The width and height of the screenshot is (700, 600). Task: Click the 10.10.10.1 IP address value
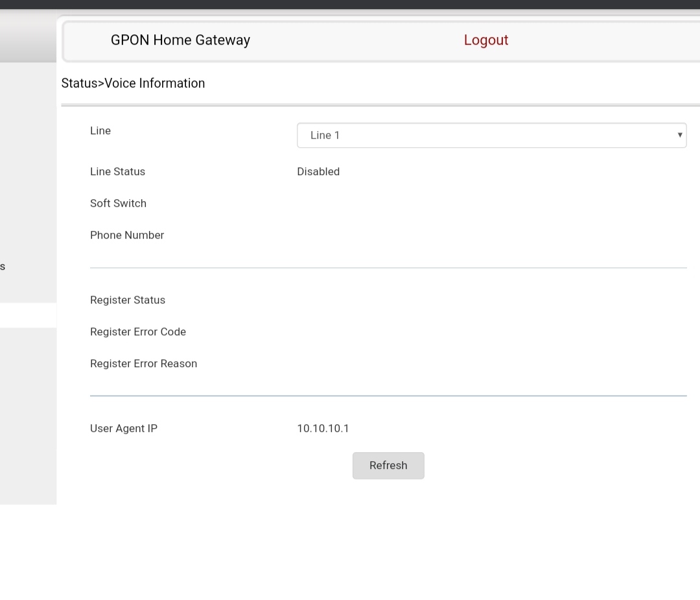[323, 428]
